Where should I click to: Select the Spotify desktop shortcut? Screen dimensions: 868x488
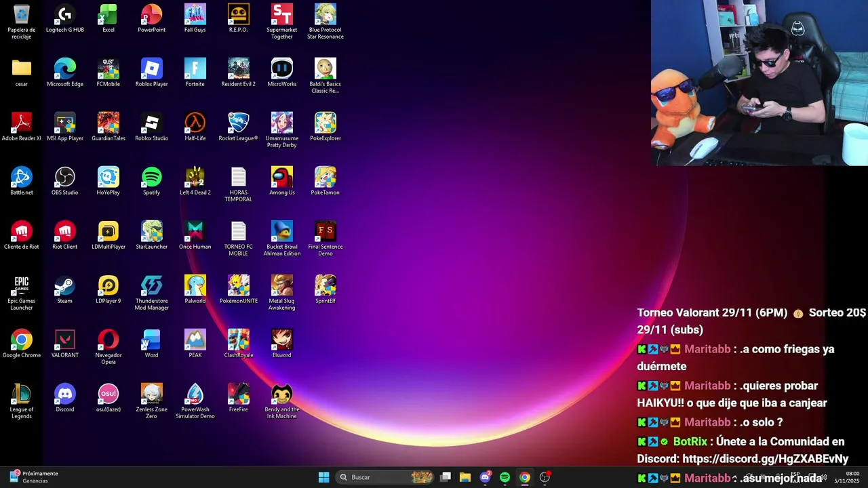click(x=152, y=181)
